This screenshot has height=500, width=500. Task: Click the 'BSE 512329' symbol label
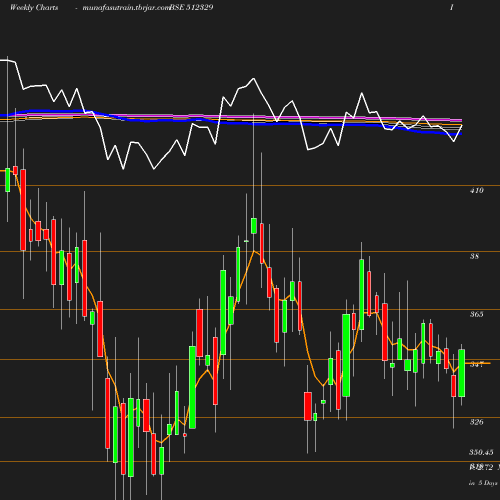click(x=191, y=7)
